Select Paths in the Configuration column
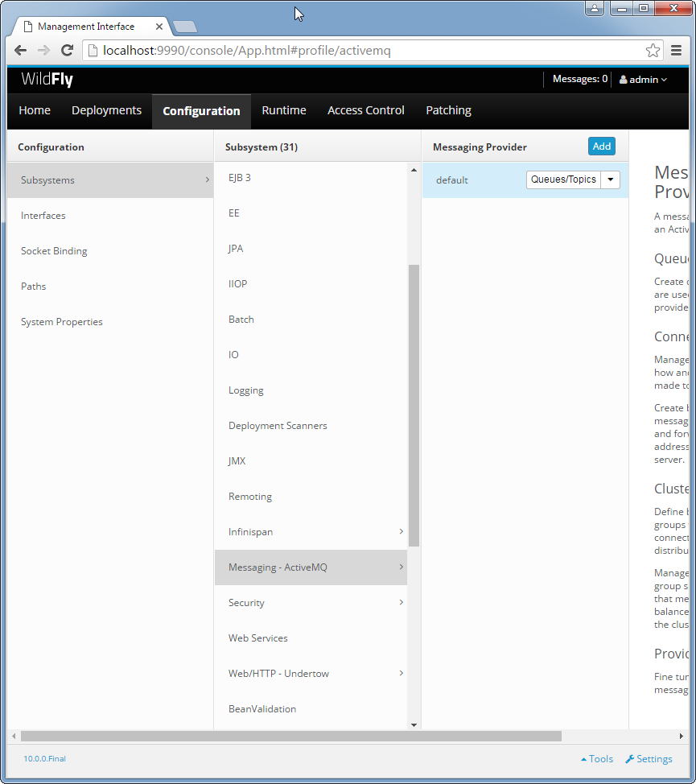Image resolution: width=696 pixels, height=784 pixels. [x=110, y=287]
